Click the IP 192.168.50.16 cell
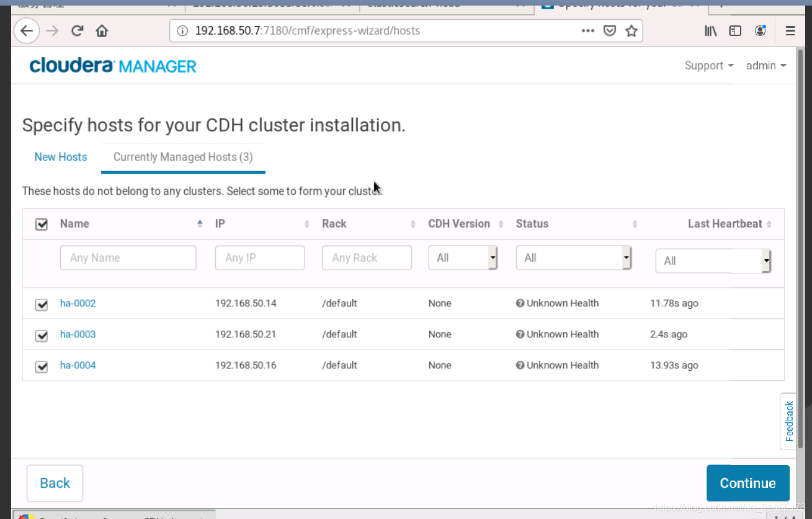812x519 pixels. click(246, 365)
